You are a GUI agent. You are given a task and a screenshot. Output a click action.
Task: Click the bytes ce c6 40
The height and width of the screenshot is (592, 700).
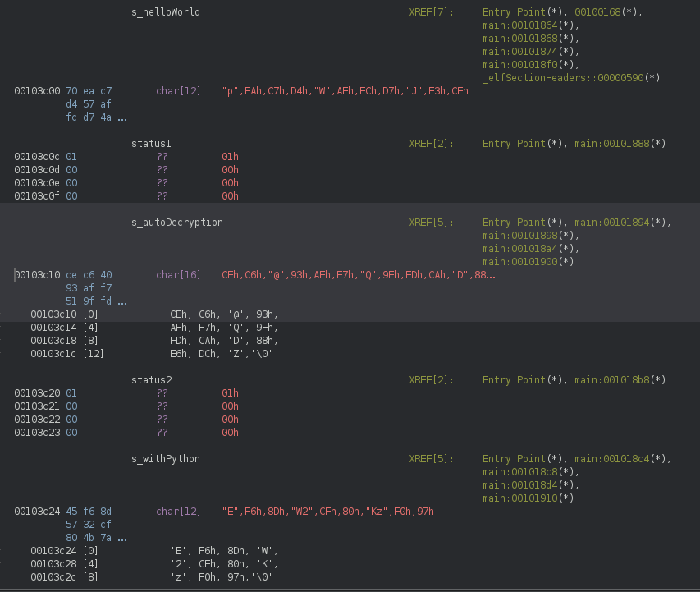pos(89,275)
